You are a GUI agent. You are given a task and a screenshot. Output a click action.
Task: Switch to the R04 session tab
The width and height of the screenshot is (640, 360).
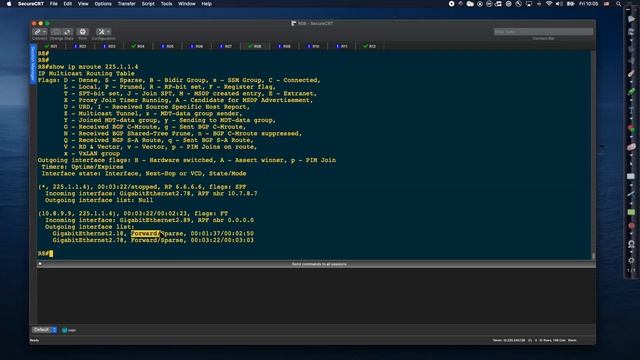click(138, 46)
